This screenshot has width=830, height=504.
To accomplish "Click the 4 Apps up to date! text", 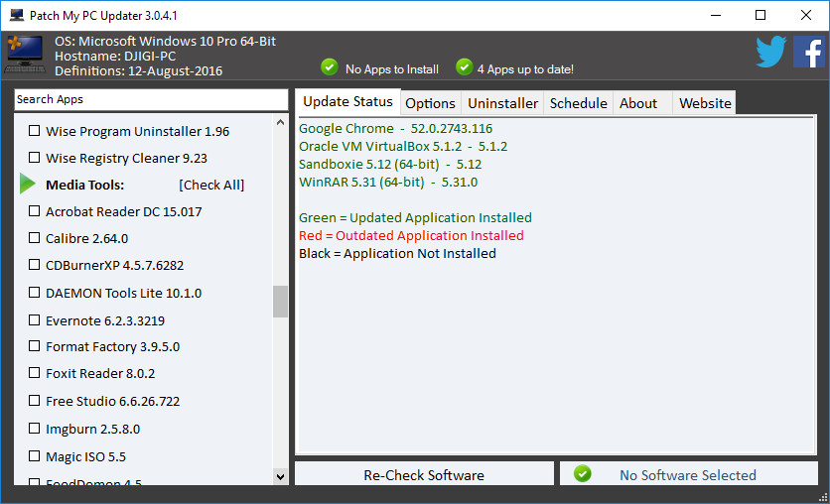I will [x=525, y=69].
